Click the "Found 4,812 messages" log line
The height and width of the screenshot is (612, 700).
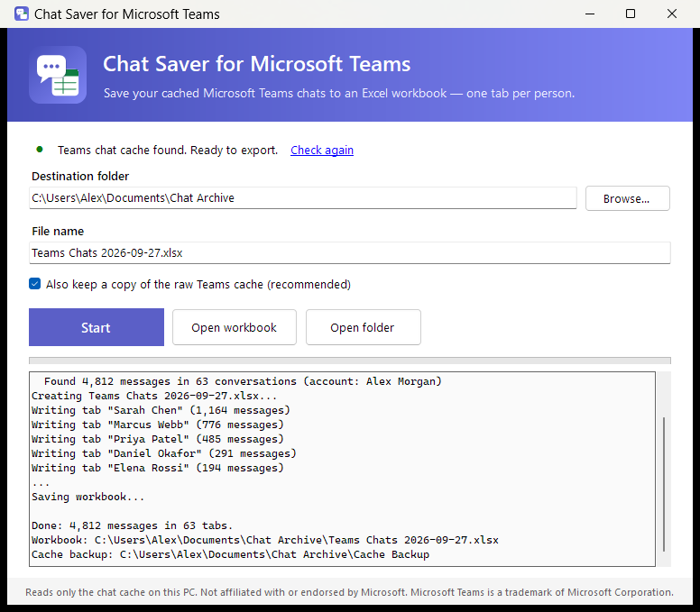pyautogui.click(x=243, y=381)
